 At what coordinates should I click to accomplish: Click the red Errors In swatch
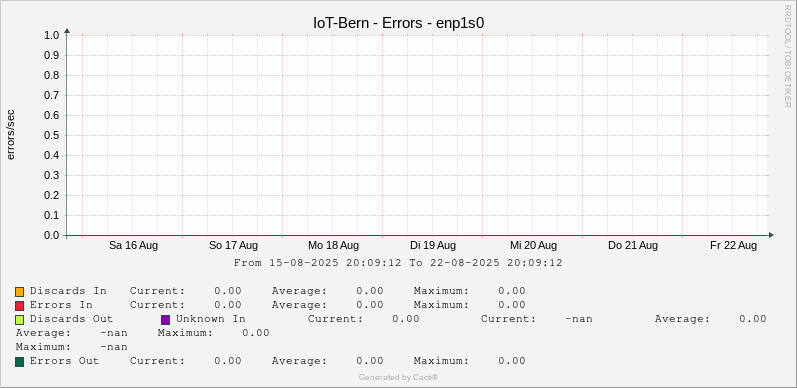20,306
